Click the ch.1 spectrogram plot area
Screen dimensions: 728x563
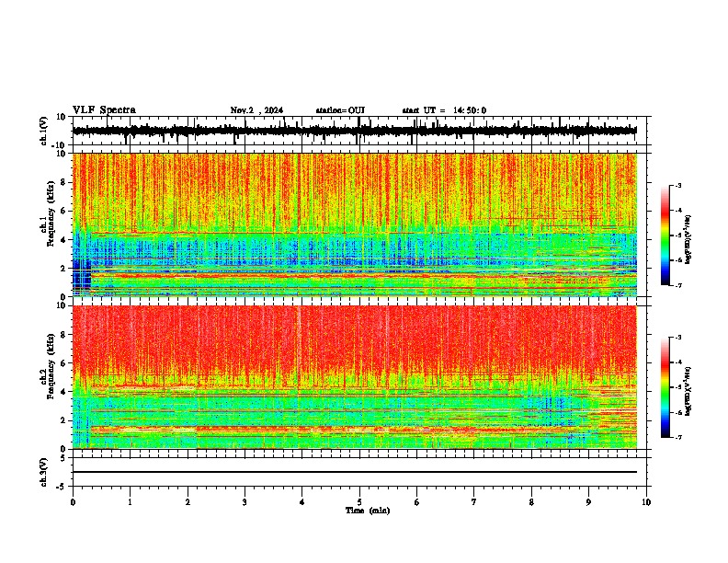[x=355, y=224]
